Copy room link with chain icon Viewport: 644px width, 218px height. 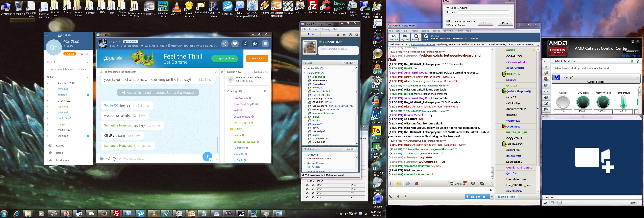coord(490,183)
